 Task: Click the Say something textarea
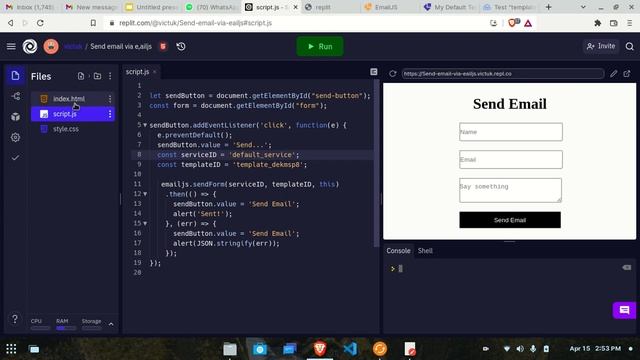pos(511,190)
